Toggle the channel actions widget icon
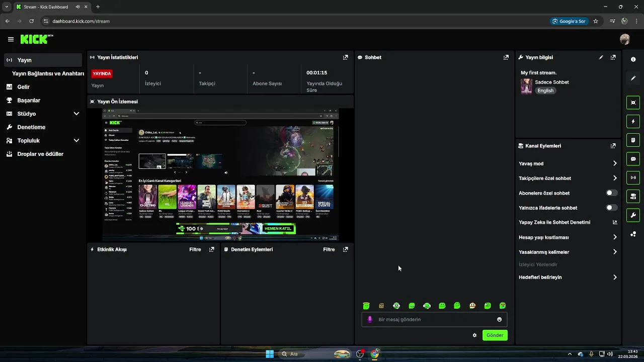 point(633,196)
